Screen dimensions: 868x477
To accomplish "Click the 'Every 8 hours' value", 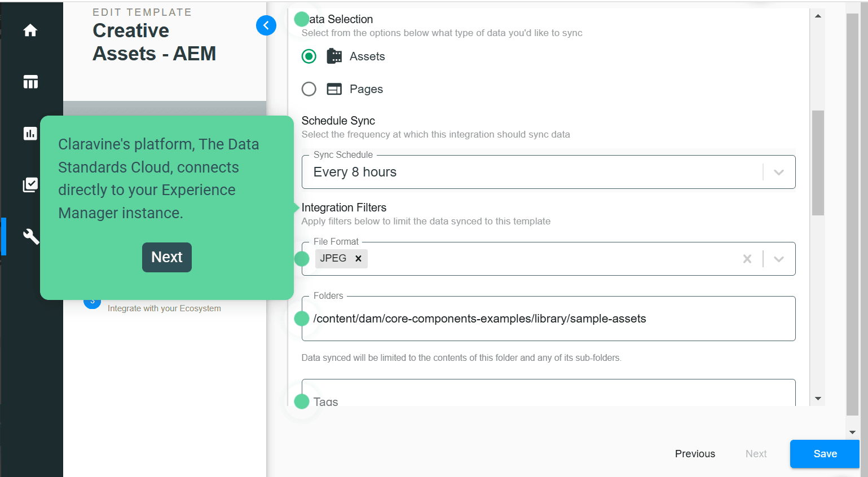I will coord(355,172).
